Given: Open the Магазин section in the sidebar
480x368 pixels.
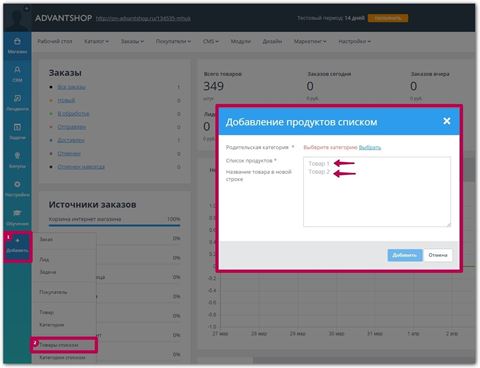Looking at the screenshot, I should 17,46.
